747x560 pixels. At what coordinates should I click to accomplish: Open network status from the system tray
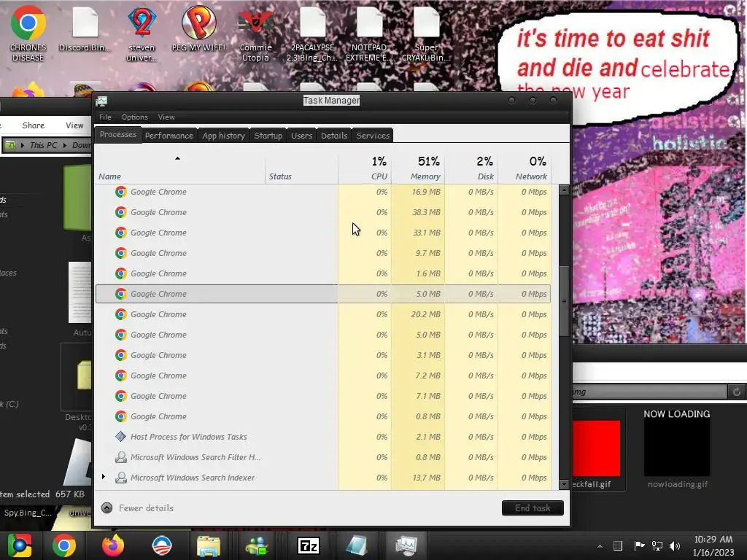tap(657, 545)
